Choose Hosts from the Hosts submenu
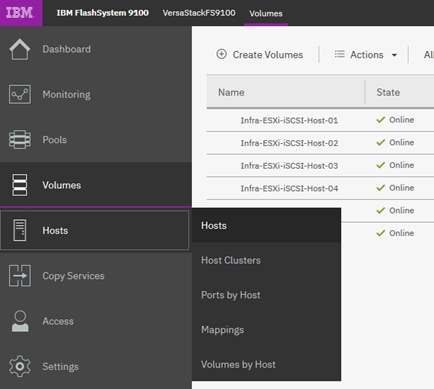 pyautogui.click(x=214, y=226)
